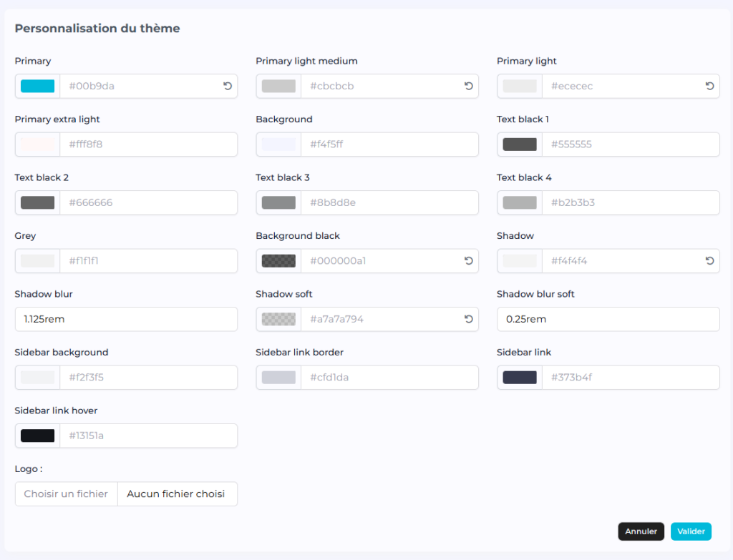Image resolution: width=733 pixels, height=560 pixels.
Task: Click the Sidebar background hex field
Action: point(148,378)
